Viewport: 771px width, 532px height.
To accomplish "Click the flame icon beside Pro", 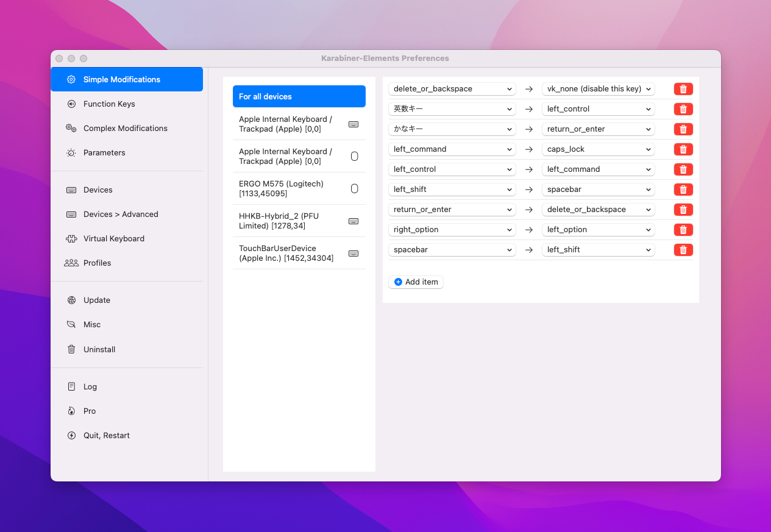I will (x=71, y=411).
